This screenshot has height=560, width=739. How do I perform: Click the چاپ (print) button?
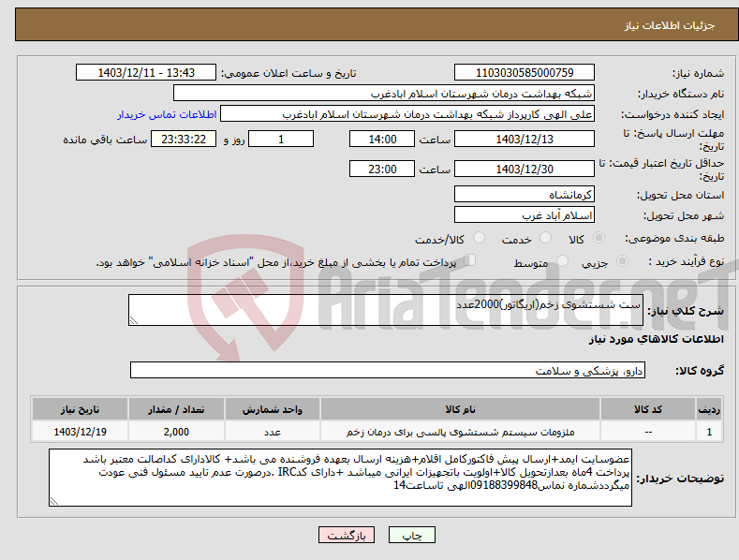[411, 535]
